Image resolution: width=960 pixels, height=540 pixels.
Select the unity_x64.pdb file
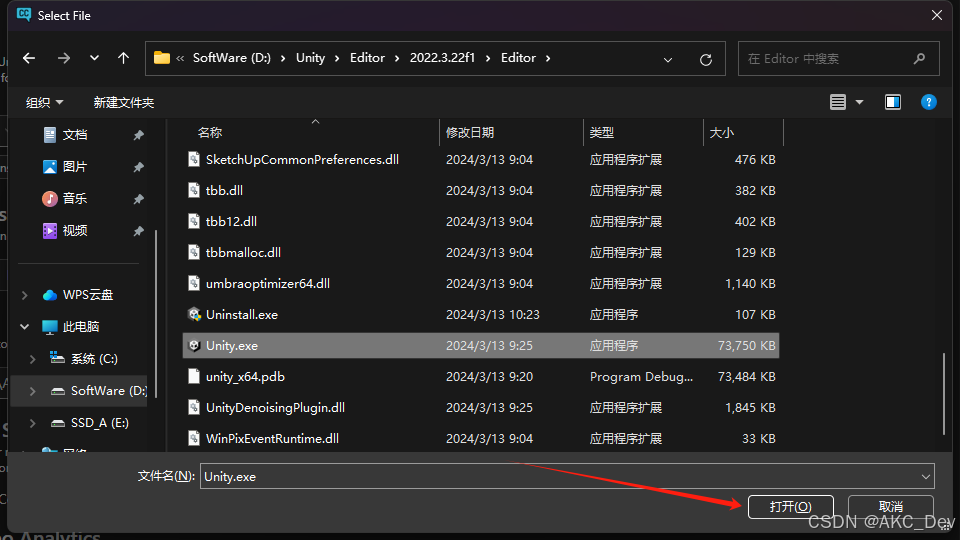coord(481,377)
